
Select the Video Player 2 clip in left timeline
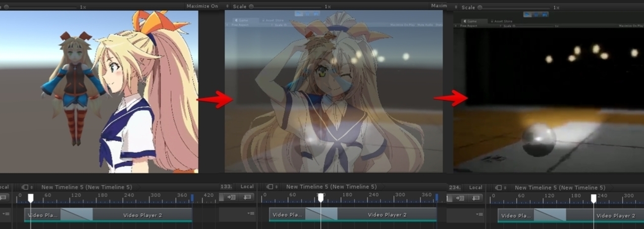point(143,215)
